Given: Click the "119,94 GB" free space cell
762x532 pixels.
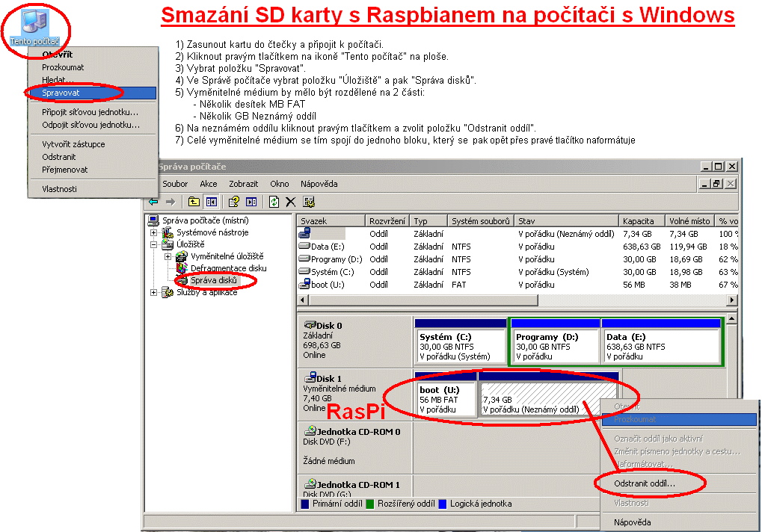Looking at the screenshot, I should point(688,247).
